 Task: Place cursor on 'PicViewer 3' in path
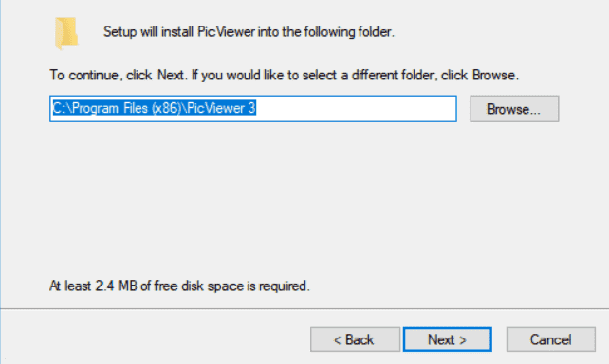point(221,108)
